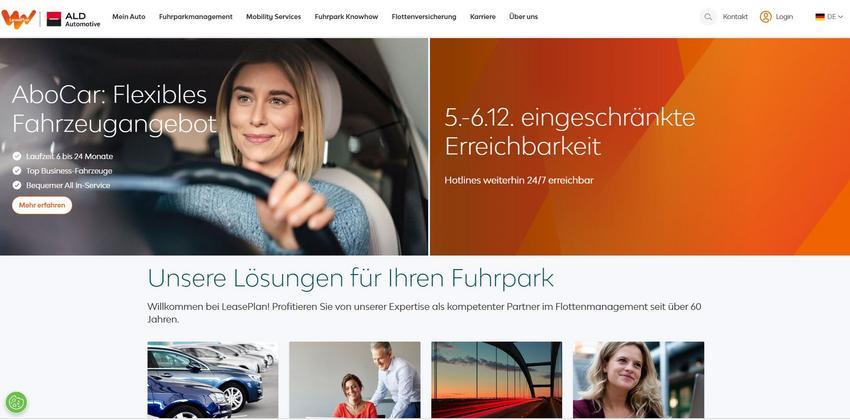Open the green cookie settings icon
The image size is (850, 420).
click(x=16, y=403)
